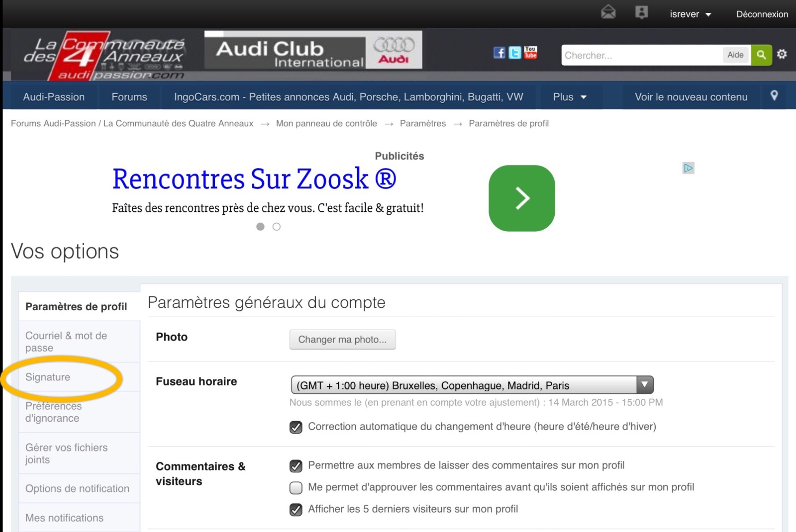Open the Signature settings tab
796x532 pixels.
[x=48, y=377]
